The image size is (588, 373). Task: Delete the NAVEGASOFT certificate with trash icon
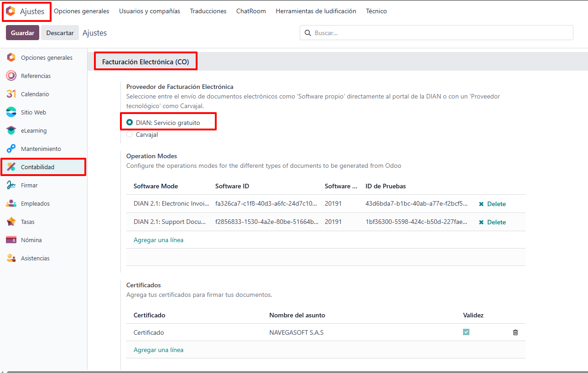515,332
